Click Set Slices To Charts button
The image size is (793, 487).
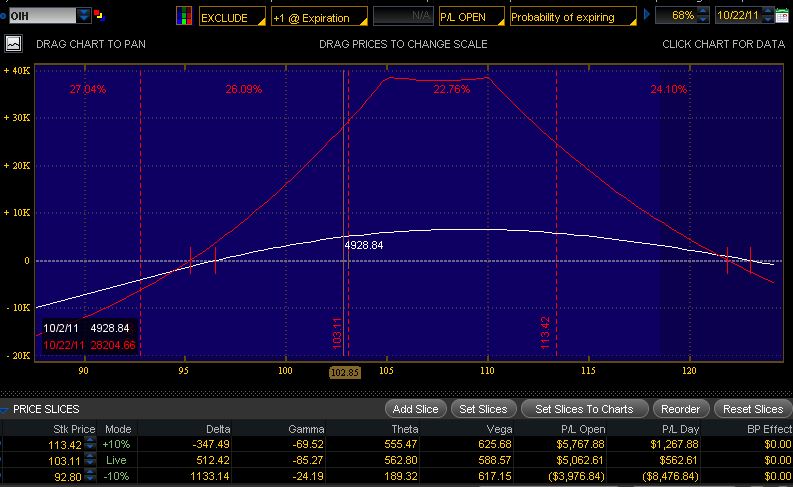coord(584,409)
